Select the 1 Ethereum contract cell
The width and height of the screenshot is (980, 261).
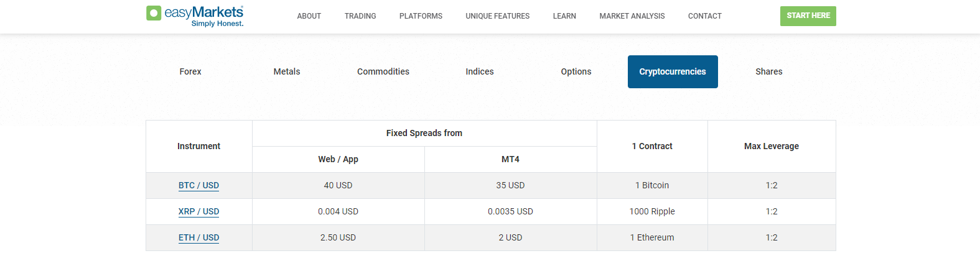click(652, 237)
